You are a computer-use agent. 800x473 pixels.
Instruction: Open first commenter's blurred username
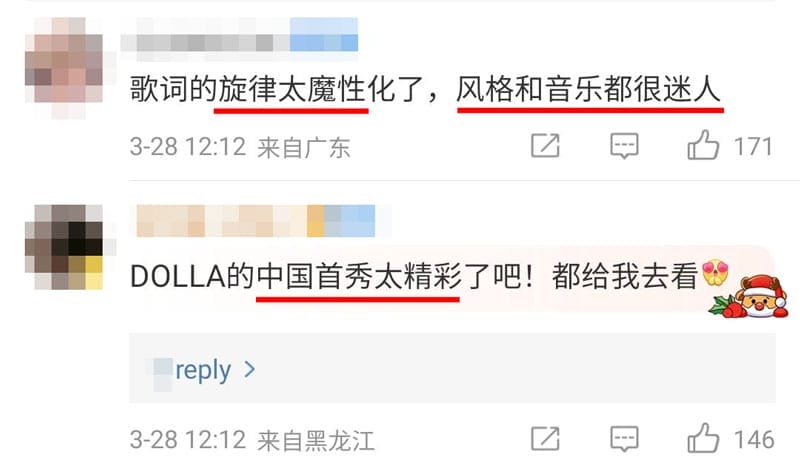(x=239, y=34)
